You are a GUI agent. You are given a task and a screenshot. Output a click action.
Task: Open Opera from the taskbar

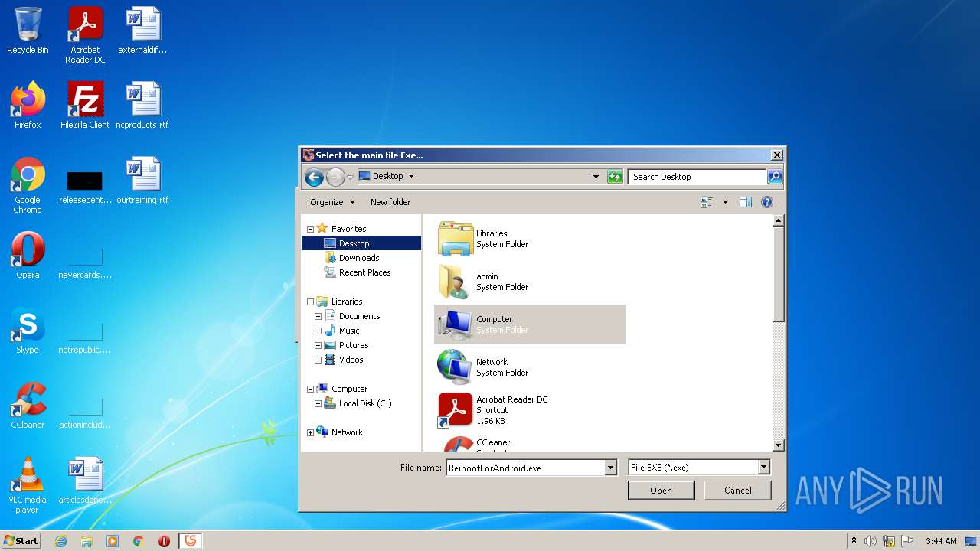165,541
